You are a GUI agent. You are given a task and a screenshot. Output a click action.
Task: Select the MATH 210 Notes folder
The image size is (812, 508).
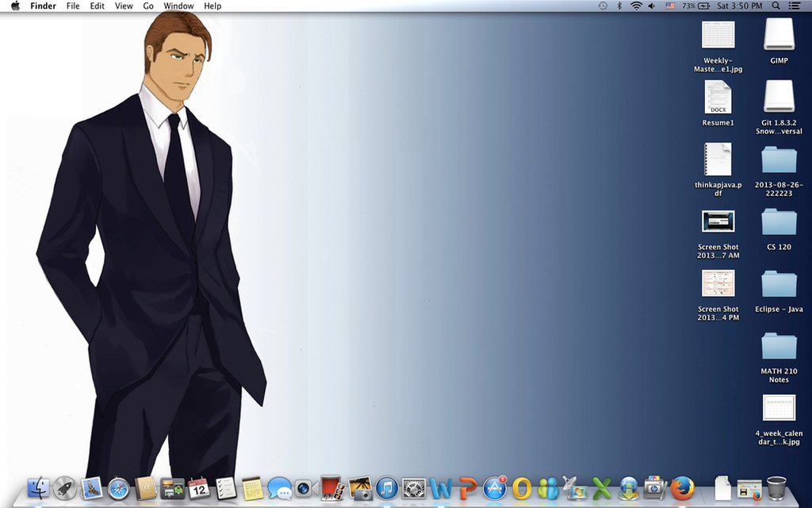[x=779, y=358]
